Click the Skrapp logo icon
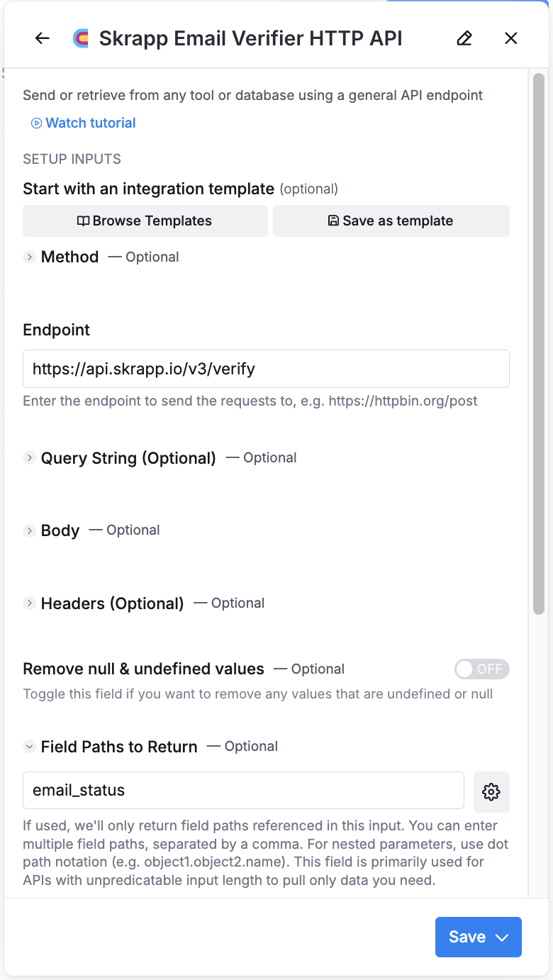 (x=82, y=38)
